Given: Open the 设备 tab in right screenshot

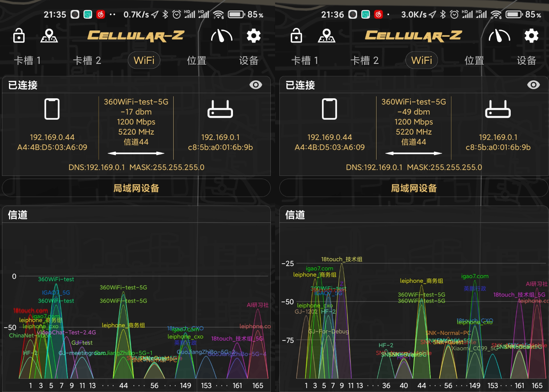Looking at the screenshot, I should 527,60.
